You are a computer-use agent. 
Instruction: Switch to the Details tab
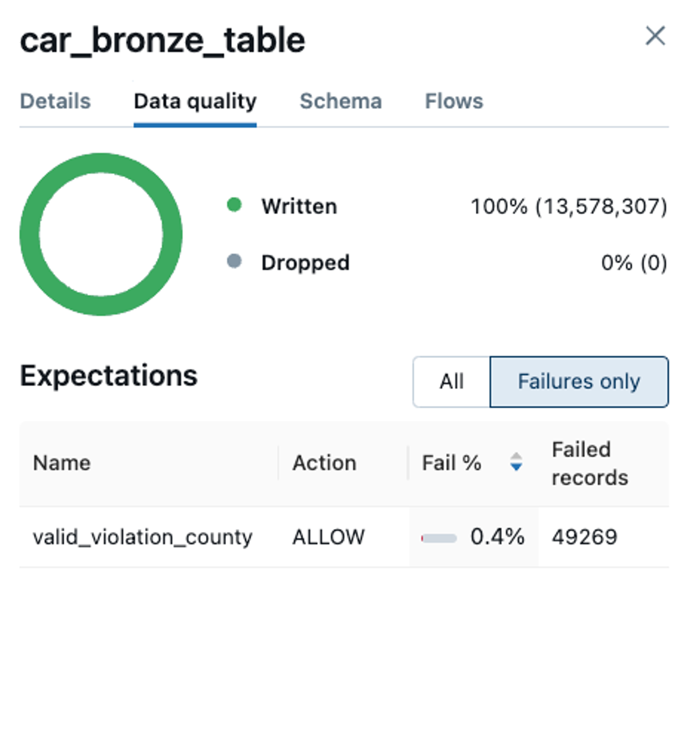[x=55, y=101]
